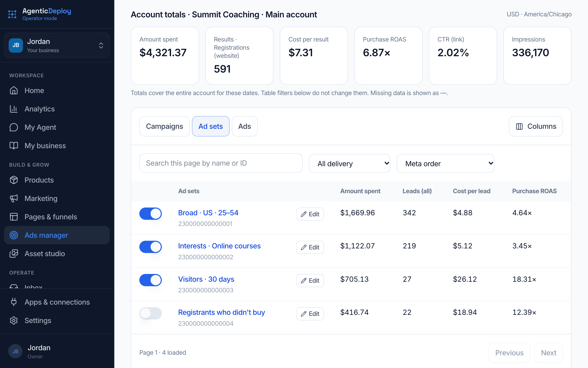588x368 pixels.
Task: Click the Next page button
Action: pos(549,353)
